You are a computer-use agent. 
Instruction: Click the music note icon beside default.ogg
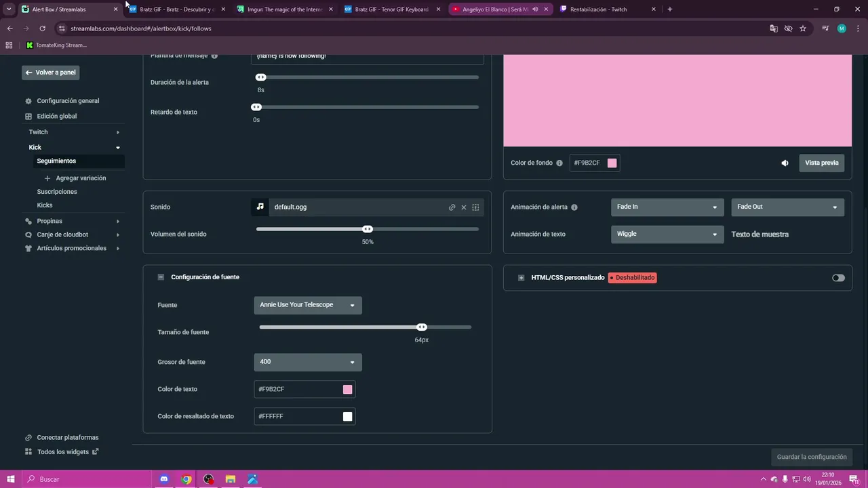(x=260, y=207)
